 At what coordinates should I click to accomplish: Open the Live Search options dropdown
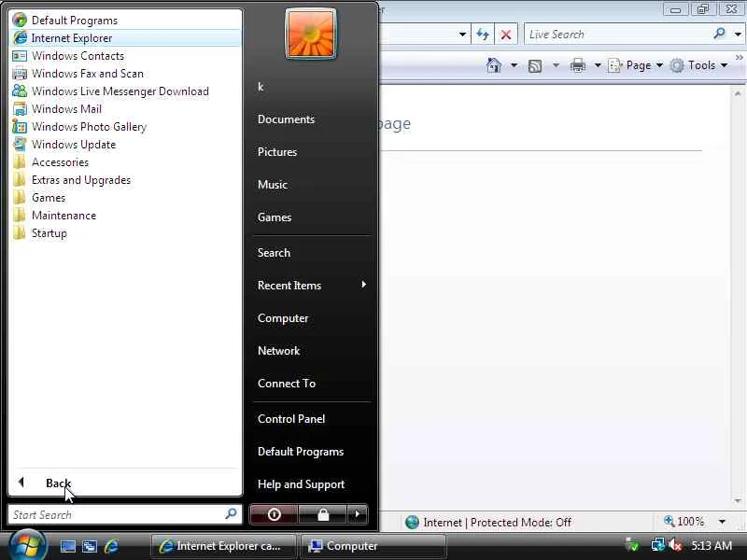tap(738, 35)
